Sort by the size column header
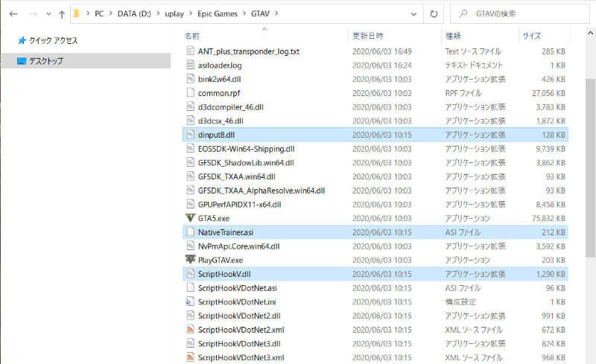This screenshot has width=596, height=364. [x=532, y=36]
